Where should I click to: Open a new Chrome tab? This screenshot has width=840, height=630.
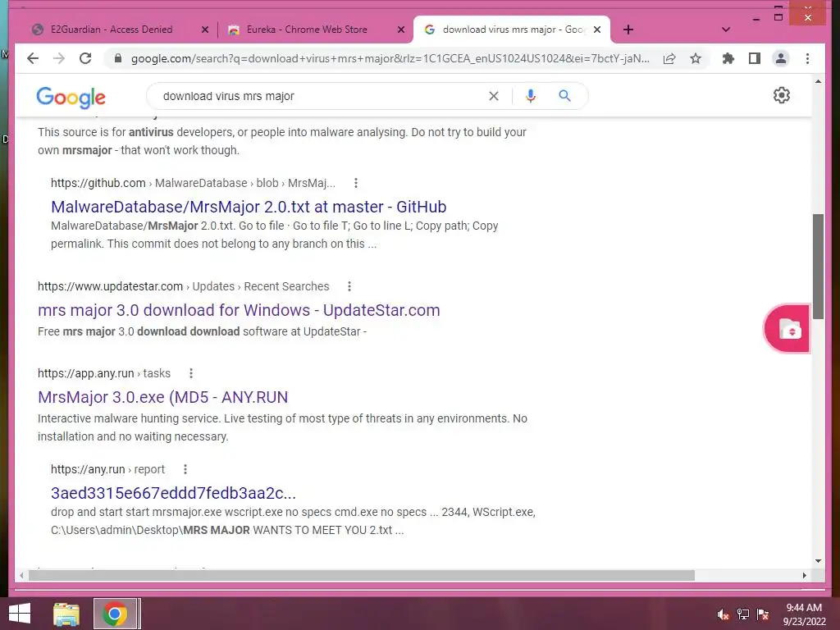[628, 30]
